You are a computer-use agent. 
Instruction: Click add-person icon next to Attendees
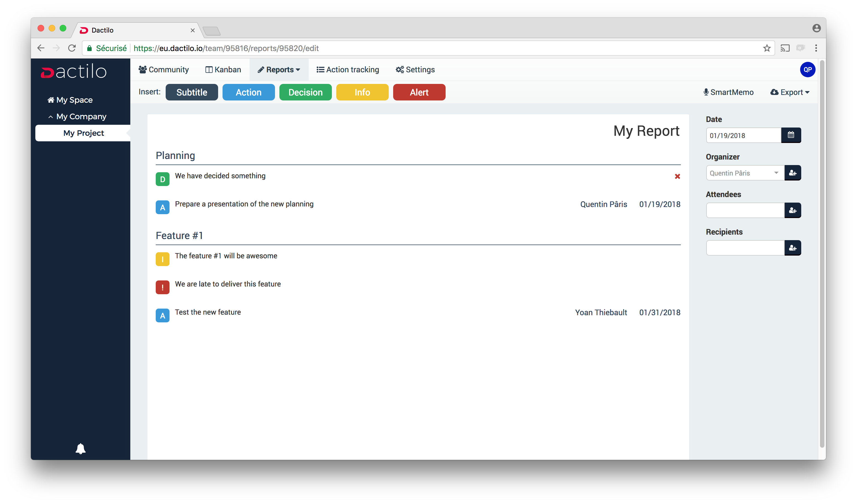tap(792, 211)
